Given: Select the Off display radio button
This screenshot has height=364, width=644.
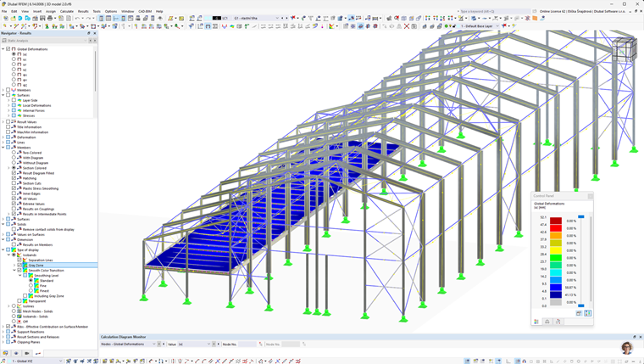Looking at the screenshot, I should (14, 322).
